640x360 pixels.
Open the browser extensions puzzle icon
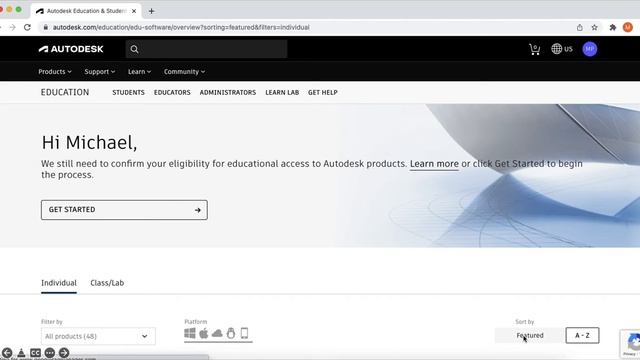click(613, 27)
